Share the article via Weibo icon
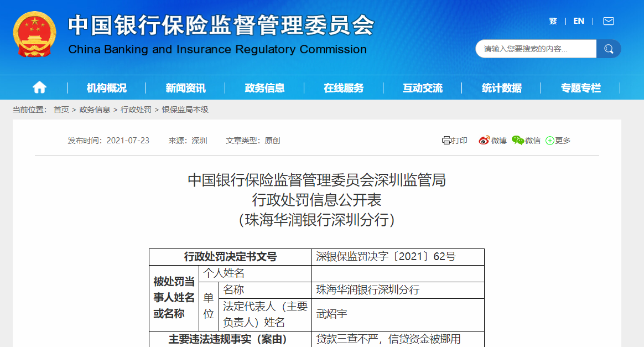The width and height of the screenshot is (644, 347). [484, 141]
